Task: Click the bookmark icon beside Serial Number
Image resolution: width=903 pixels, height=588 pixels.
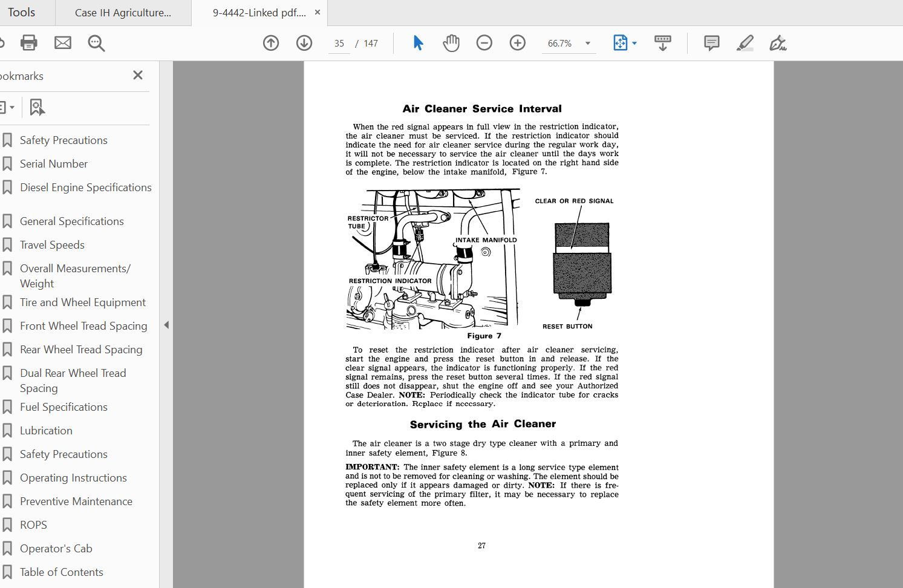Action: 7,164
